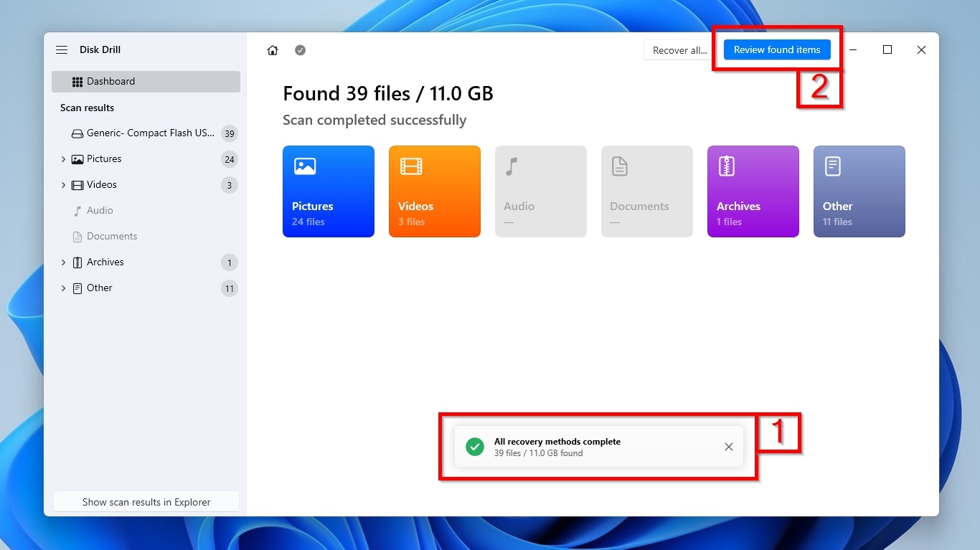
Task: Click the Other count badge 11
Action: click(x=230, y=289)
